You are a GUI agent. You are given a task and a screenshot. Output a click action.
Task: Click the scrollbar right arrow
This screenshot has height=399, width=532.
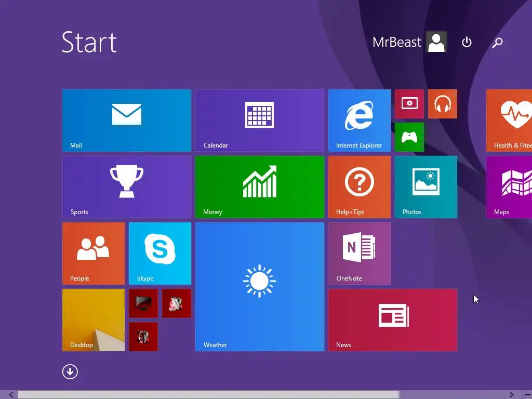[511, 395]
